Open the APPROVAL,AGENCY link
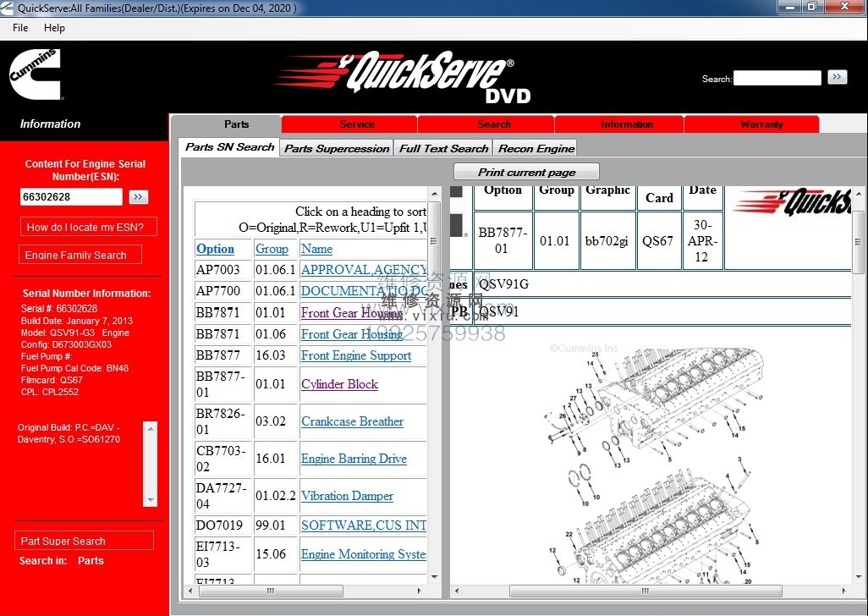The height and width of the screenshot is (616, 868). coord(364,270)
